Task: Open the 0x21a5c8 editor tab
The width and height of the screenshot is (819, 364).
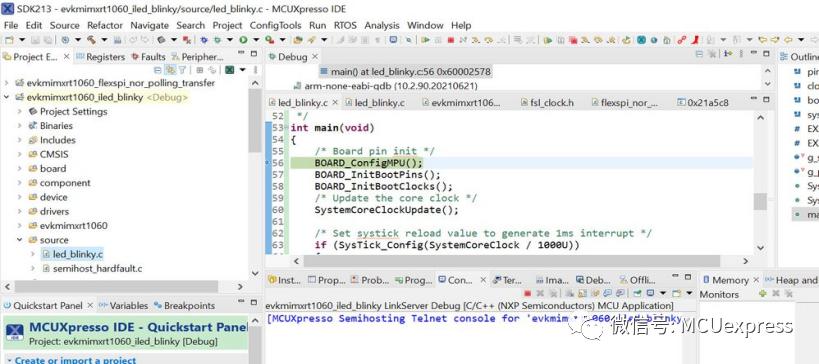Action: pos(703,103)
